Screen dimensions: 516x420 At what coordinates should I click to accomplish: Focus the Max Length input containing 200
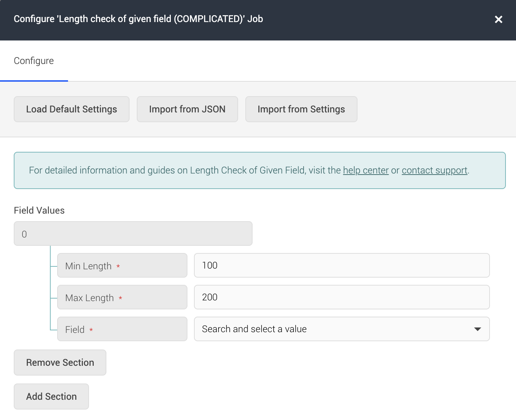coord(342,297)
